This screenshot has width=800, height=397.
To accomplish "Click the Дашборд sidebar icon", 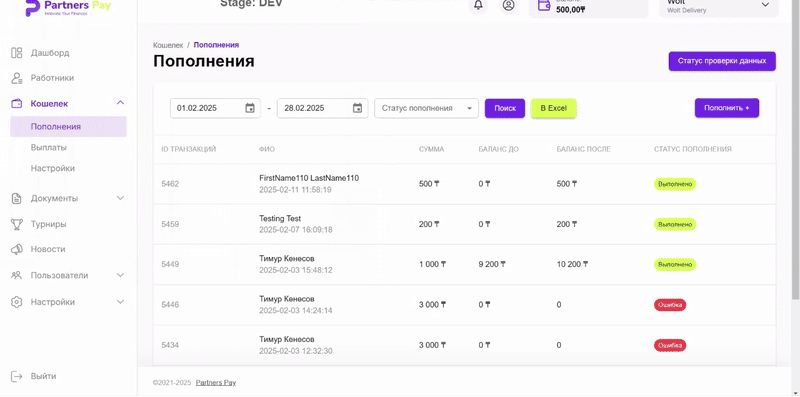I will [x=17, y=53].
